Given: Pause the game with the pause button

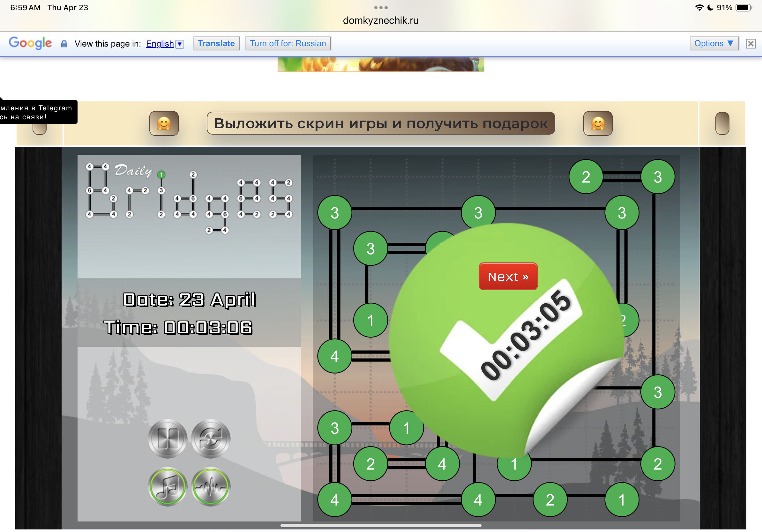Looking at the screenshot, I should pyautogui.click(x=167, y=439).
